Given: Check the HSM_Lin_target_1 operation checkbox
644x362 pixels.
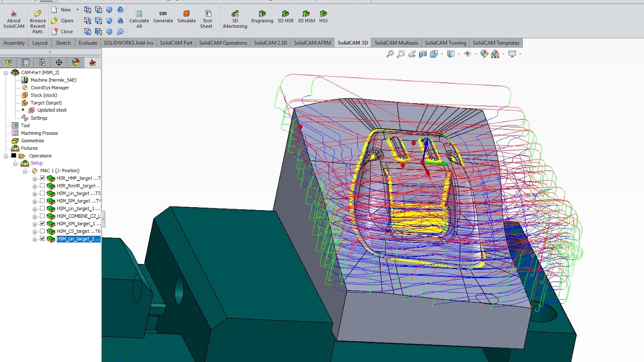Looking at the screenshot, I should [x=42, y=208].
